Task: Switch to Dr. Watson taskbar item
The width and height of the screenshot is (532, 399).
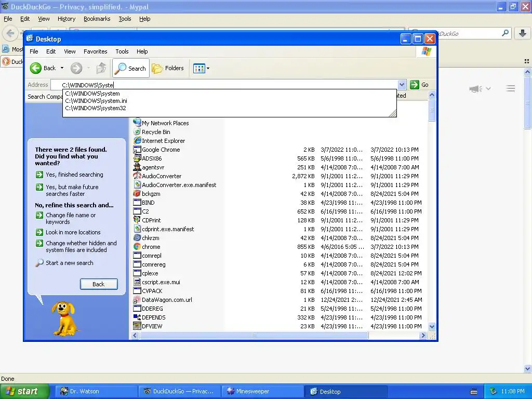Action: (97, 391)
